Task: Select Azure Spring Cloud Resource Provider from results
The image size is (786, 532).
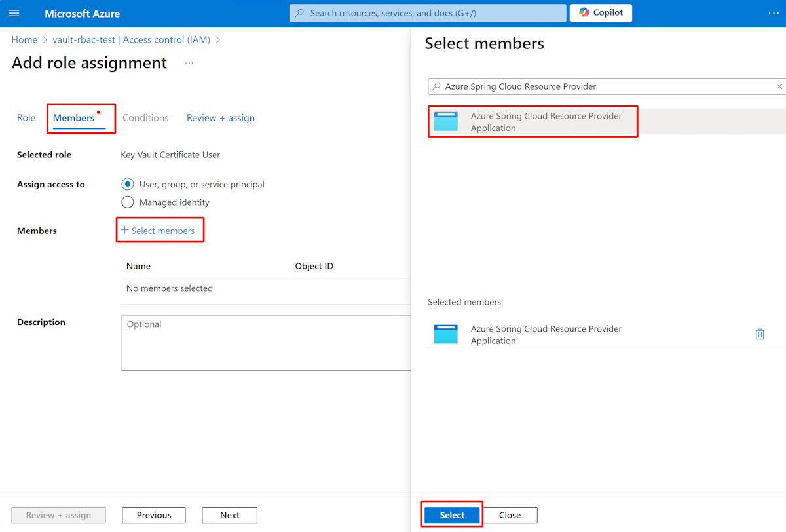Action: coord(546,121)
